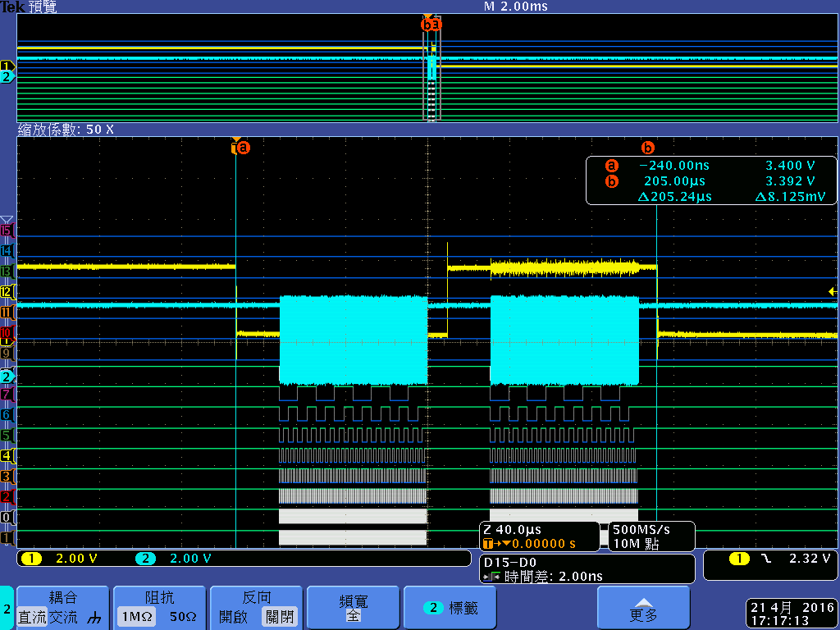Select the orange D11 digital channel marker
The image size is (840, 630).
pyautogui.click(x=7, y=313)
